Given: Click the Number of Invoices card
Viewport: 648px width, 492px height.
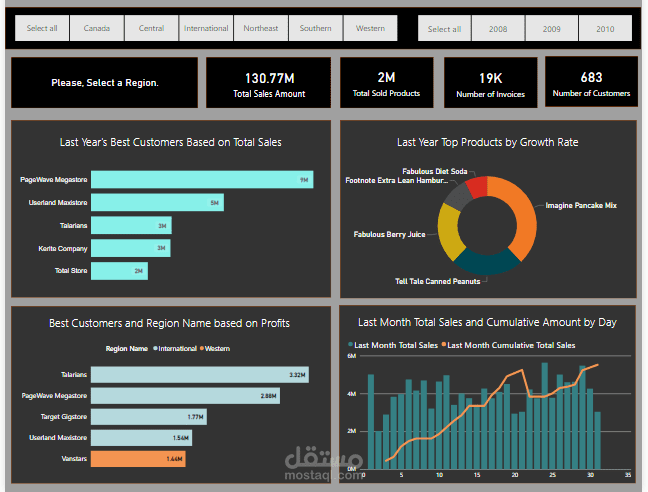Looking at the screenshot, I should pos(491,83).
